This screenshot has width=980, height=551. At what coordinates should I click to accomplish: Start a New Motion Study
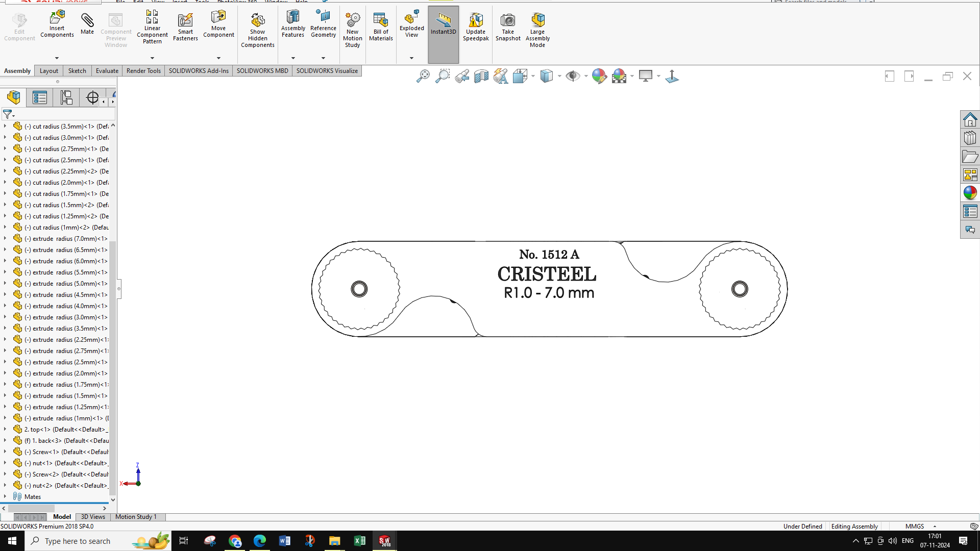[353, 31]
